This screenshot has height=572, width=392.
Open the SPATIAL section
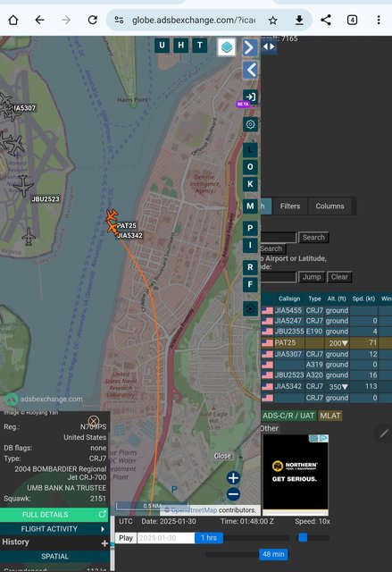(54, 556)
